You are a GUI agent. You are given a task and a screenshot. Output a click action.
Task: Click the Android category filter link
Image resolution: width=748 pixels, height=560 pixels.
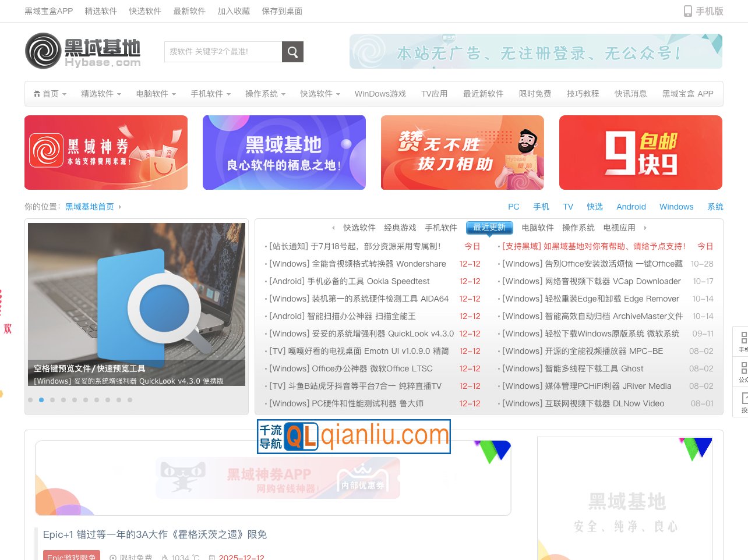[x=631, y=207]
